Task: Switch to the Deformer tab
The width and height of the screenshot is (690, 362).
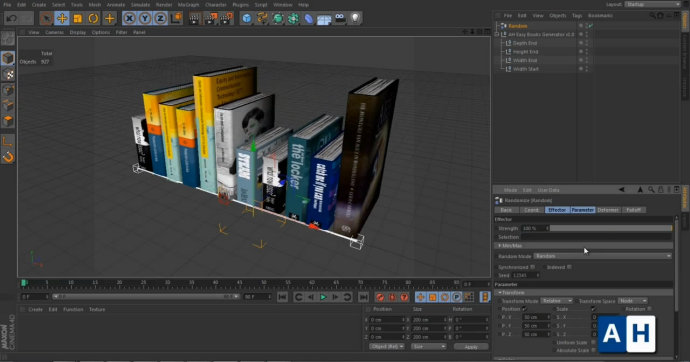Action: pos(608,210)
